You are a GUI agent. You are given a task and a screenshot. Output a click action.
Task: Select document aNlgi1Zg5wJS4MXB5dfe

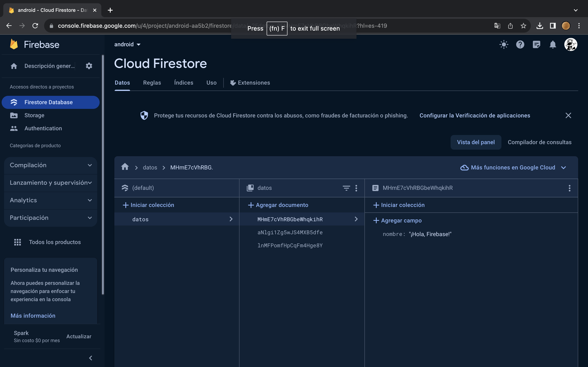(290, 232)
